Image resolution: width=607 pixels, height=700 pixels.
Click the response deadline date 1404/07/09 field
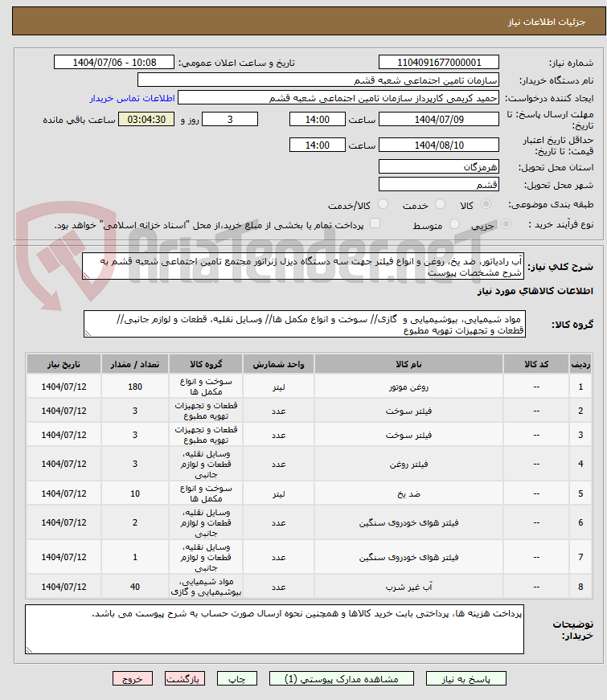point(439,120)
